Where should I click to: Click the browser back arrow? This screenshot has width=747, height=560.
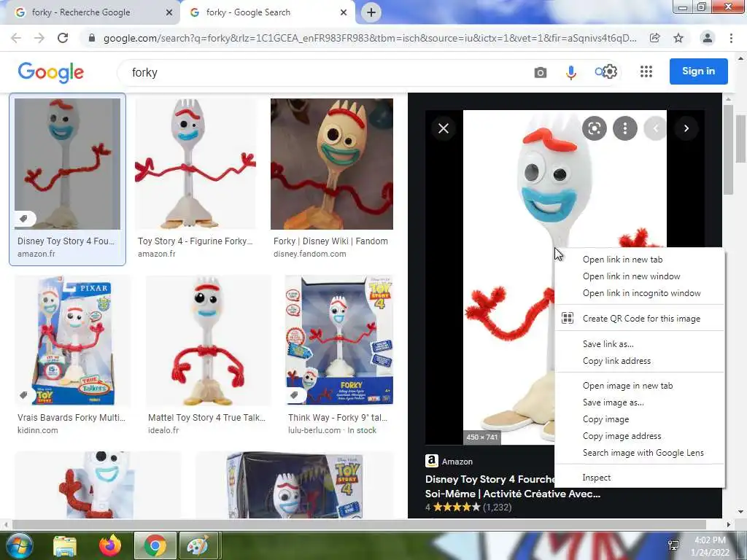(x=16, y=38)
